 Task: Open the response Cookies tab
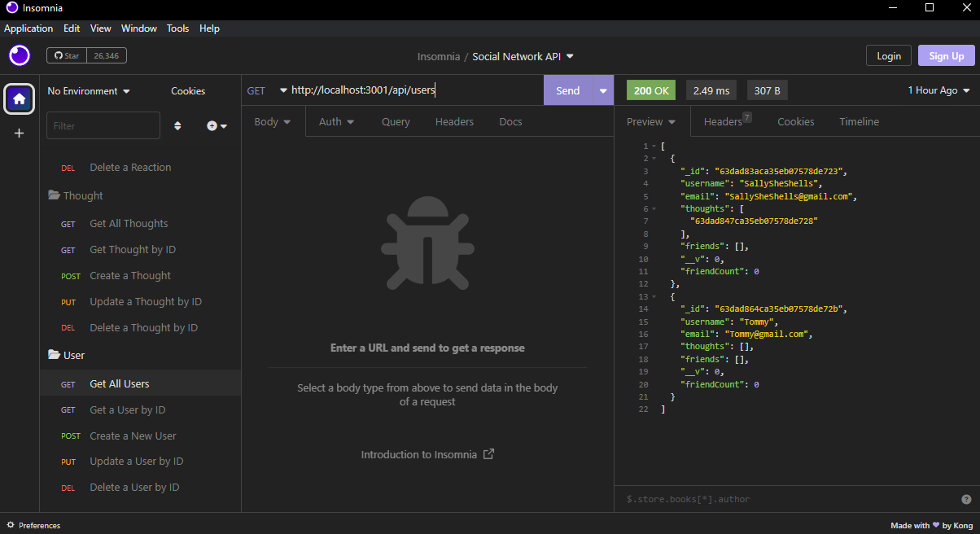pos(795,121)
